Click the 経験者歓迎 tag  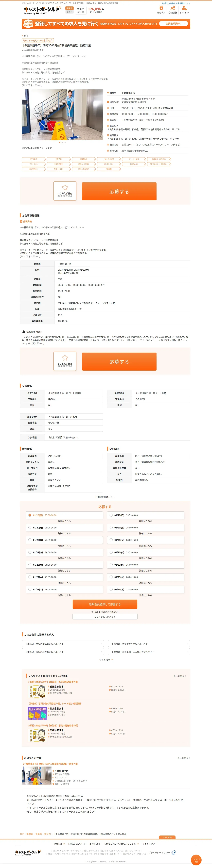(x=84, y=159)
